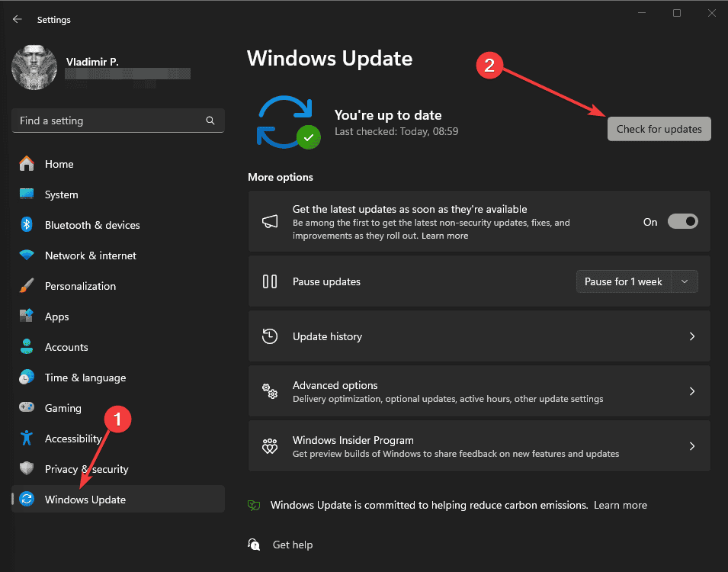Click the Update history clock icon
Screen dimensions: 728x572
click(x=270, y=336)
